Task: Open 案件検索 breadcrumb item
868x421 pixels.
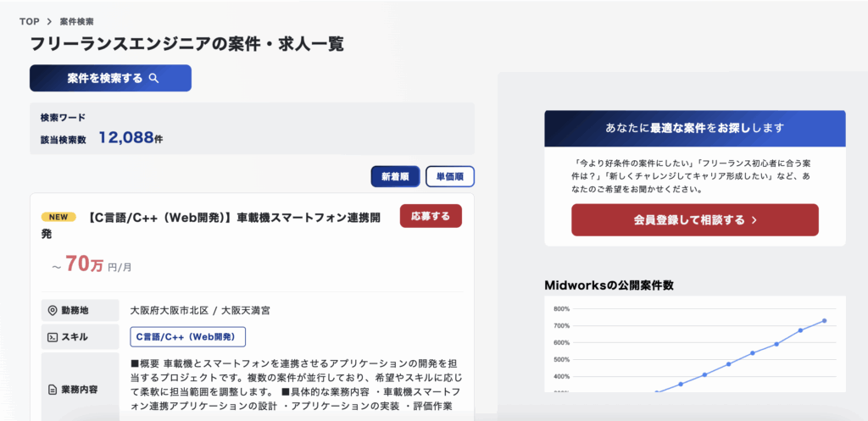Action: 76,21
